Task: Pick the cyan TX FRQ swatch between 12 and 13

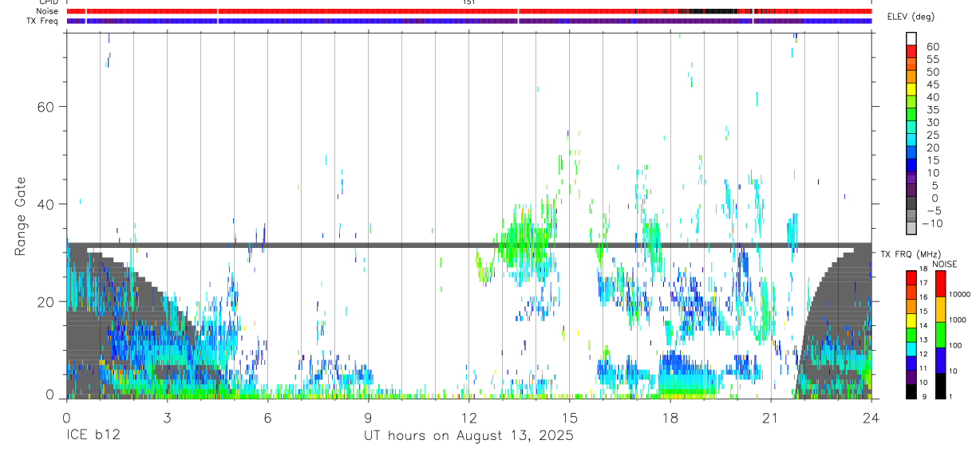Action: coord(911,348)
